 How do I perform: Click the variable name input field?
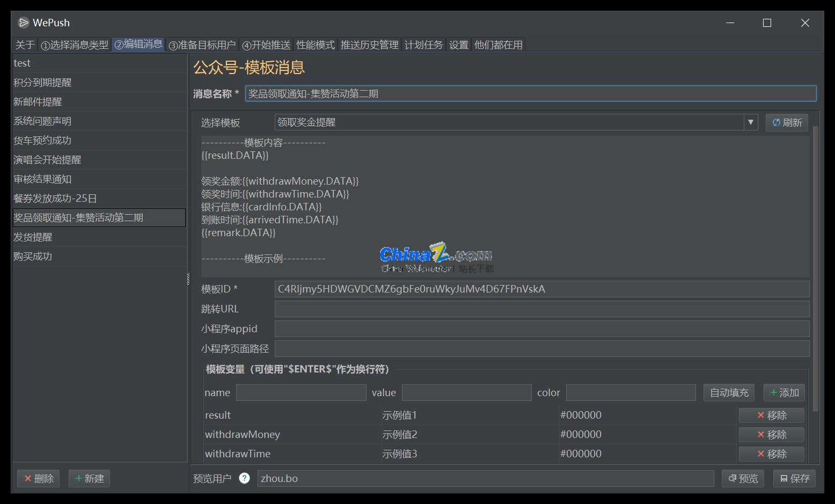[301, 392]
